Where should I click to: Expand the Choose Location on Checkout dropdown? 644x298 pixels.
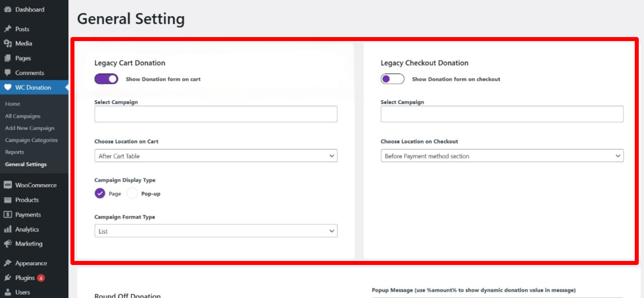click(x=502, y=155)
